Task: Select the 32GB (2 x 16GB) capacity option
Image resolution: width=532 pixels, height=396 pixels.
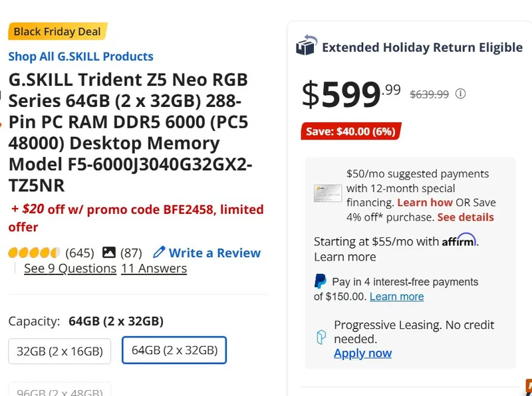Action: tap(60, 351)
